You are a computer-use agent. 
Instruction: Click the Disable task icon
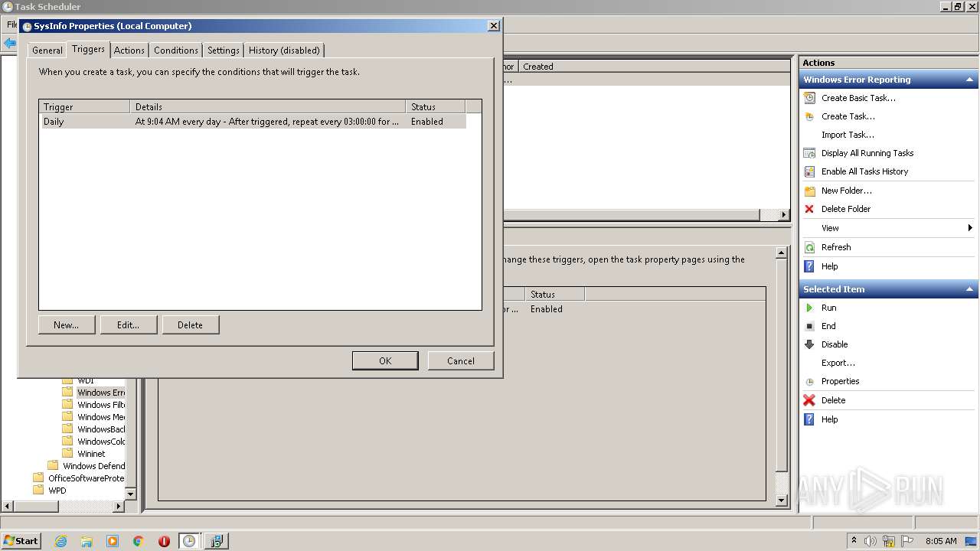coord(809,344)
